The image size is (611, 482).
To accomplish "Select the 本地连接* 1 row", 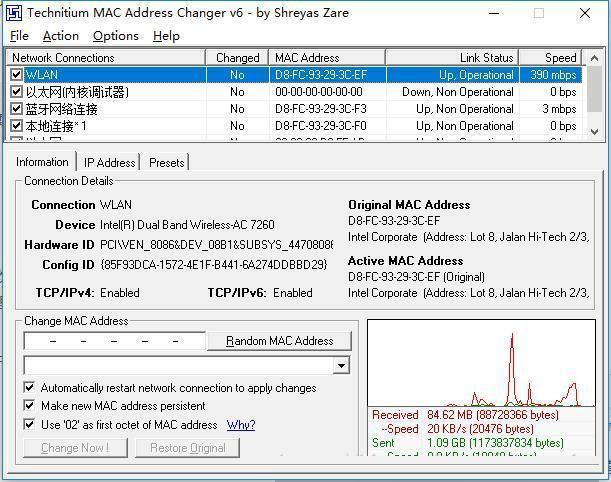I will [294, 126].
